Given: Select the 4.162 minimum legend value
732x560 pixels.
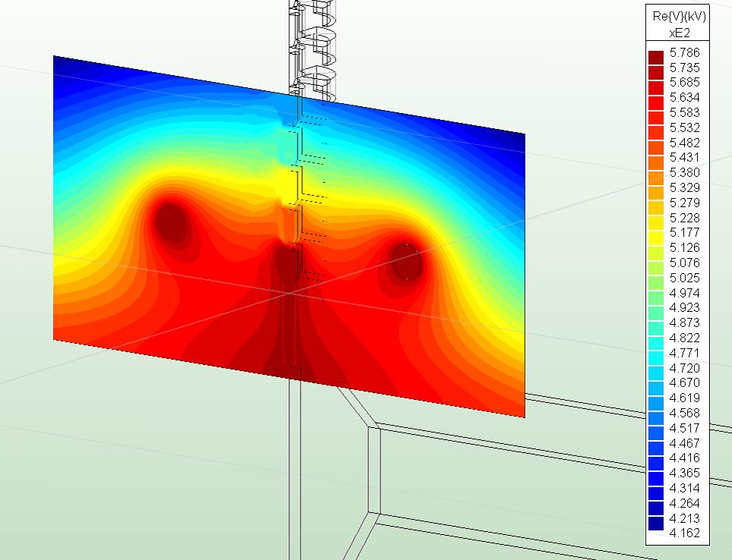Looking at the screenshot, I should click(x=684, y=533).
